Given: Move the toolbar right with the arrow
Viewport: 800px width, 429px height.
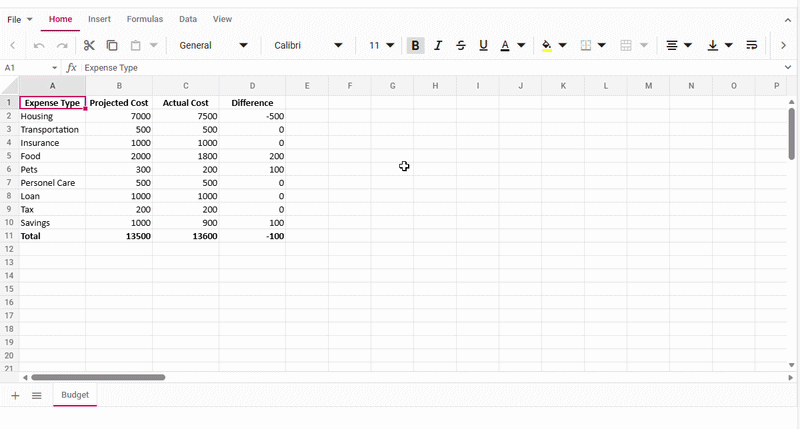Looking at the screenshot, I should [x=783, y=45].
